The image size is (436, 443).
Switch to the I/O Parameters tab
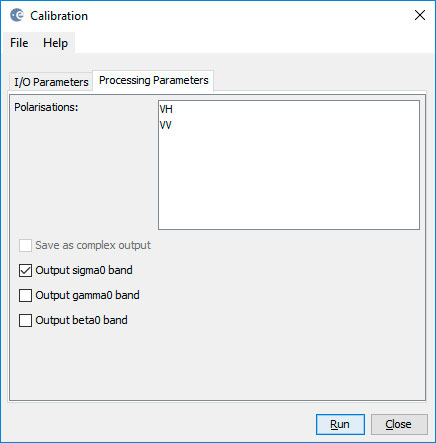tap(51, 82)
